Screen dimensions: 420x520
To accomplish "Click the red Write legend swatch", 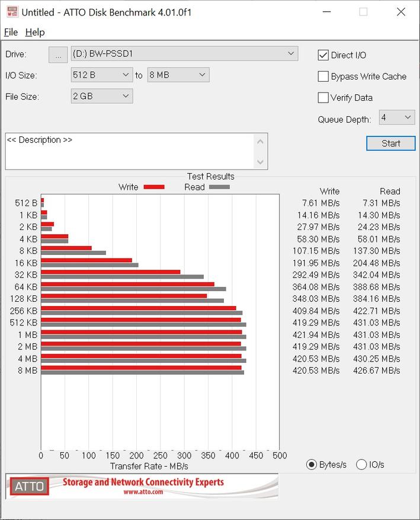I will pos(153,187).
